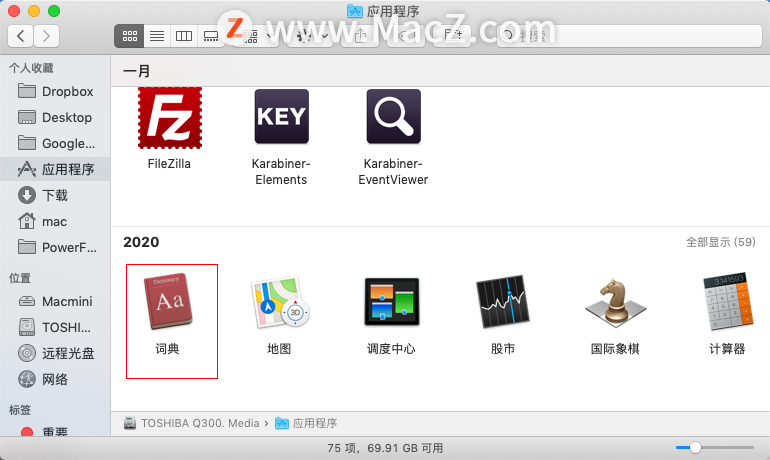This screenshot has height=460, width=770.
Task: Switch to gallery view
Action: 211,36
